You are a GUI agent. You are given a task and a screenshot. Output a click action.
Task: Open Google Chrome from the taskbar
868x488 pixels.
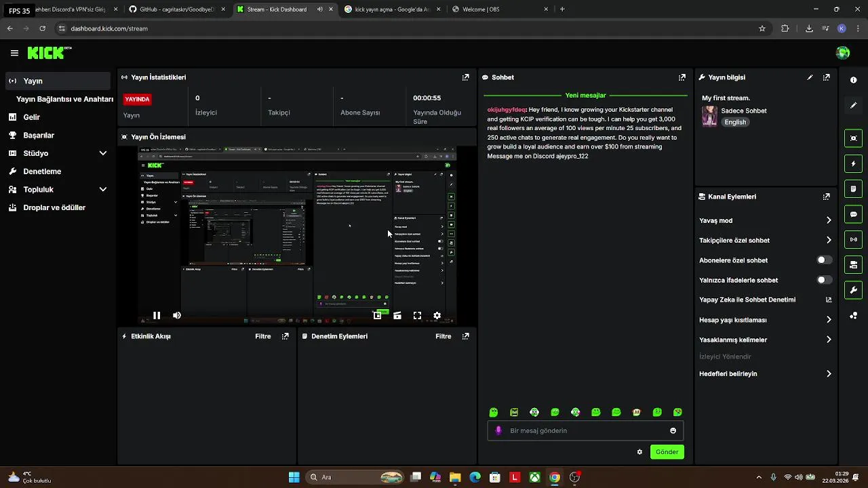pyautogui.click(x=555, y=477)
